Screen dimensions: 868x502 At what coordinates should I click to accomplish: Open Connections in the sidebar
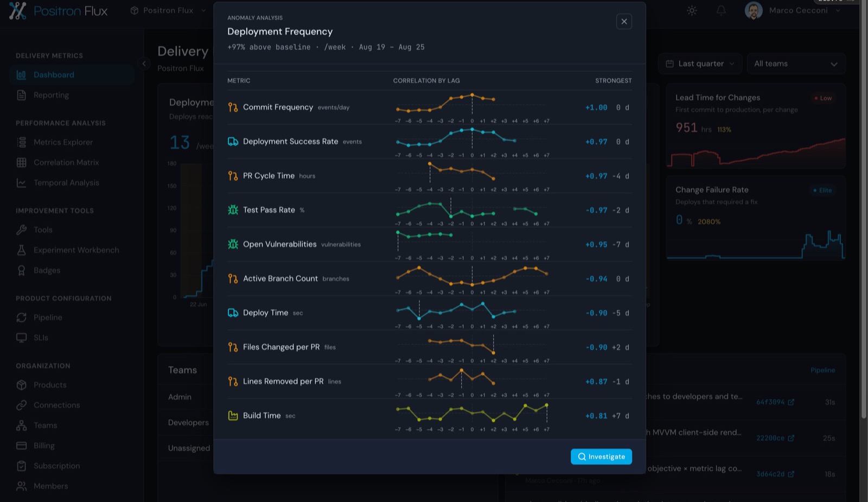coord(72,405)
